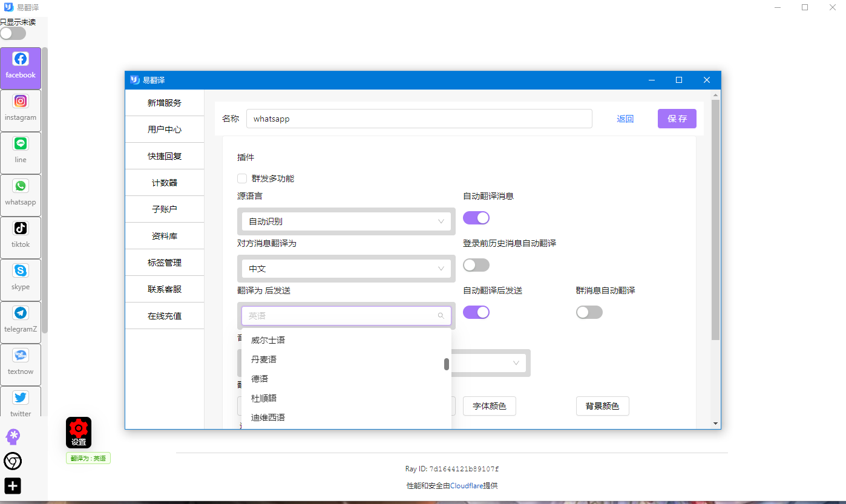The image size is (846, 504).
Task: Open the 字体颜色 color picker
Action: pos(489,406)
